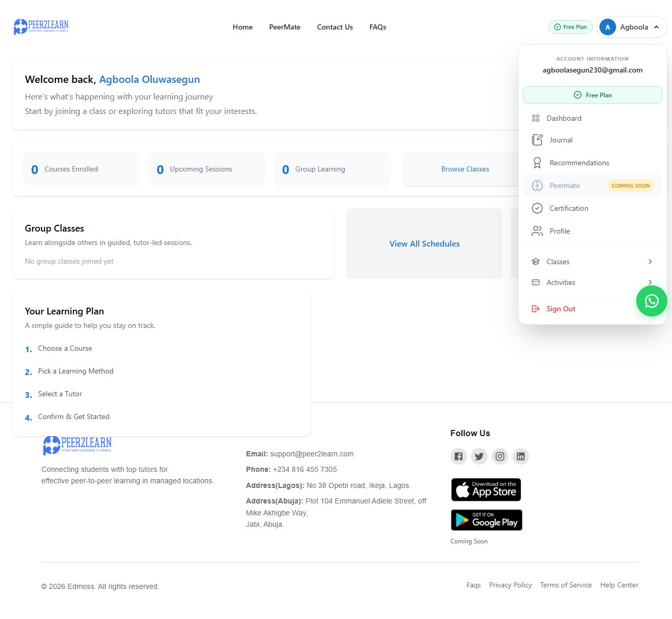This screenshot has height=619, width=672.
Task: Click the Free Plan badge in header
Action: click(x=570, y=27)
